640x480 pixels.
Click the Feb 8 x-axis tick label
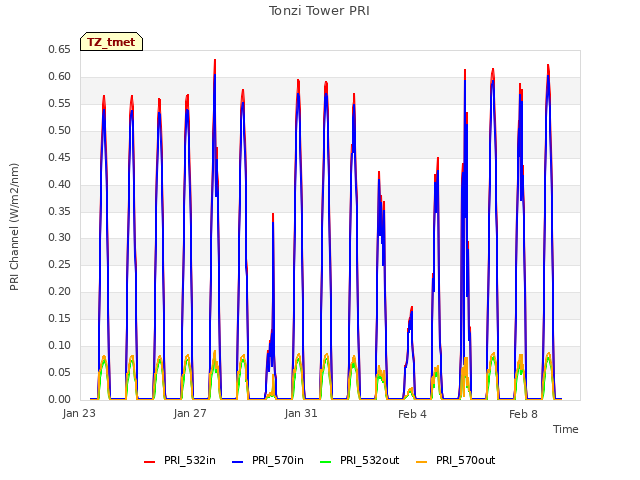click(523, 414)
